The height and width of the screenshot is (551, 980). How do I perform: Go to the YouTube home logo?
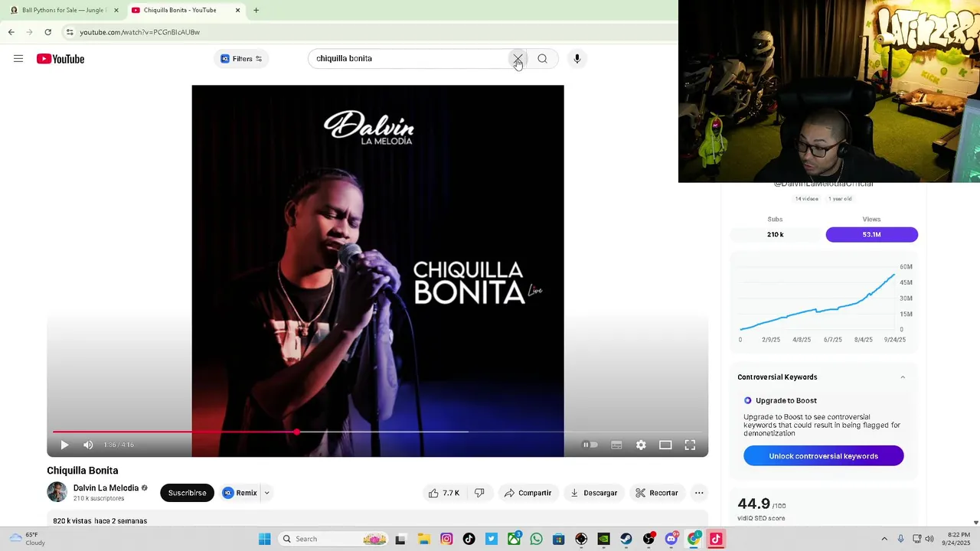[60, 59]
